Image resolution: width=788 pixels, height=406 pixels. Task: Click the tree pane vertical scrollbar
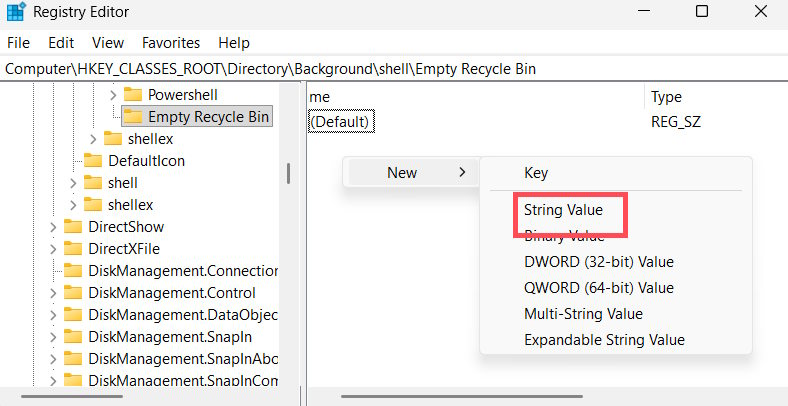click(289, 173)
